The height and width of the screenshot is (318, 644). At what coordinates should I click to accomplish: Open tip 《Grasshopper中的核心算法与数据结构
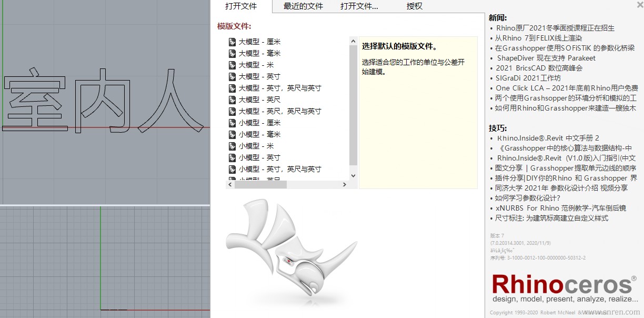(563, 148)
